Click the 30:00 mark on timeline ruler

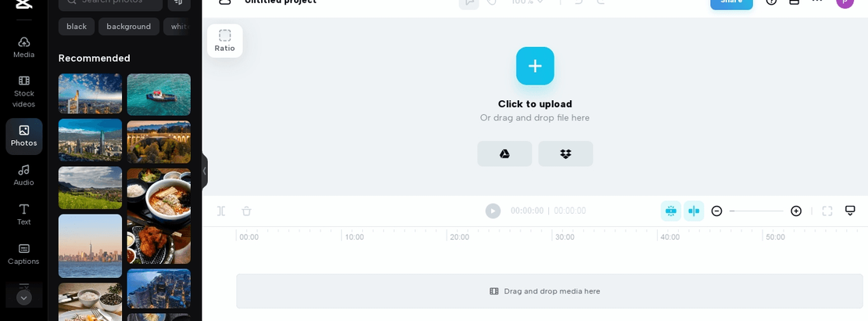click(565, 237)
